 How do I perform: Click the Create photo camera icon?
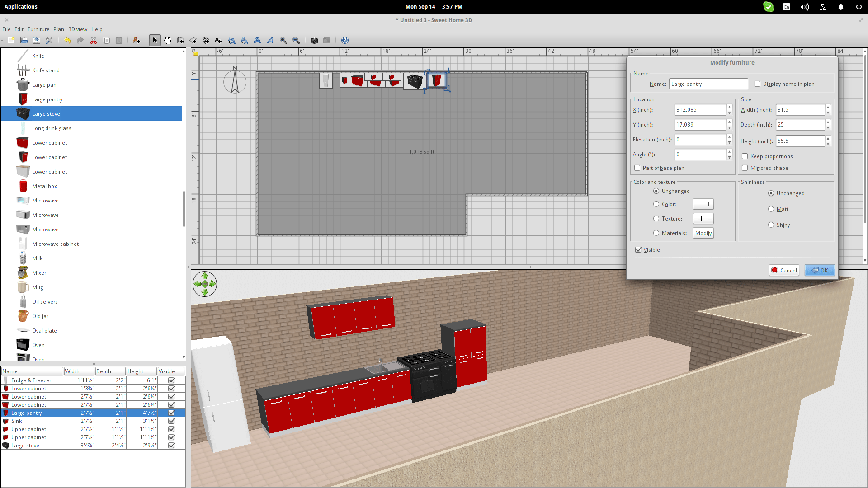[x=314, y=40]
